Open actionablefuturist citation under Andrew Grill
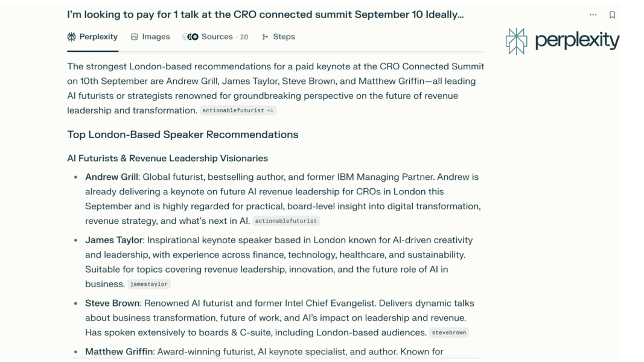Image resolution: width=644 pixels, height=362 pixels. tap(286, 221)
